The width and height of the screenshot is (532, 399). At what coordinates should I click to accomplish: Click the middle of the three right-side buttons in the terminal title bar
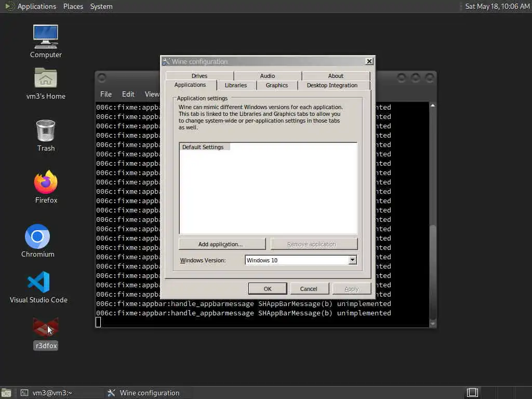point(416,78)
